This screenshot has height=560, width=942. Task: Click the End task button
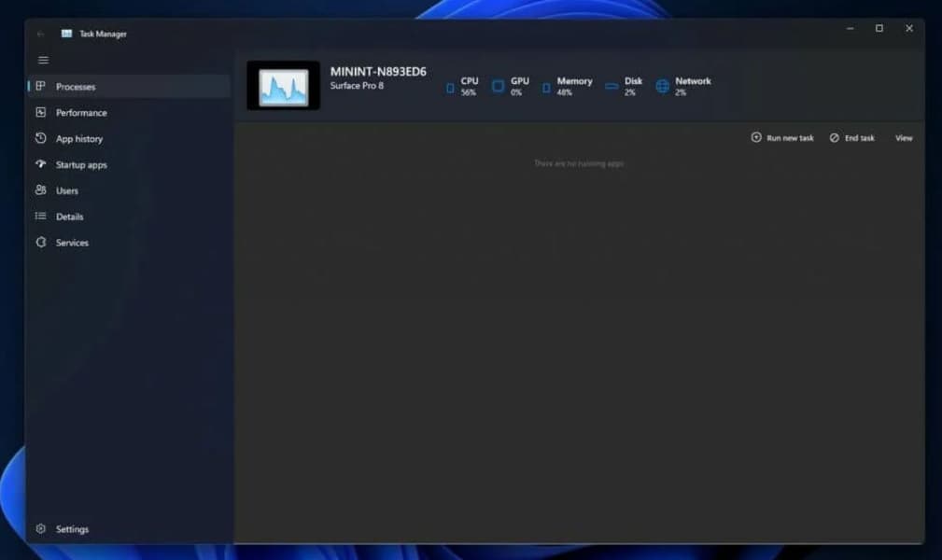point(851,137)
